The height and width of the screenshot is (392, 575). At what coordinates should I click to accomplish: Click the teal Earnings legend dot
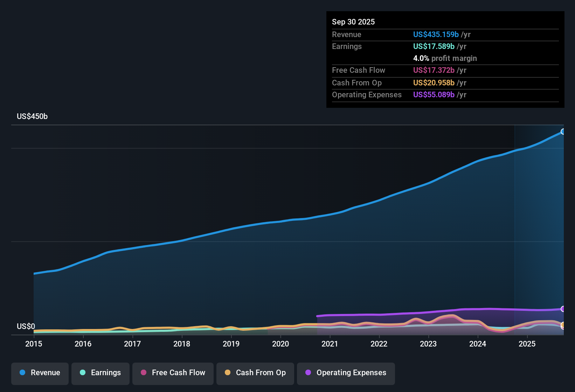(83, 373)
